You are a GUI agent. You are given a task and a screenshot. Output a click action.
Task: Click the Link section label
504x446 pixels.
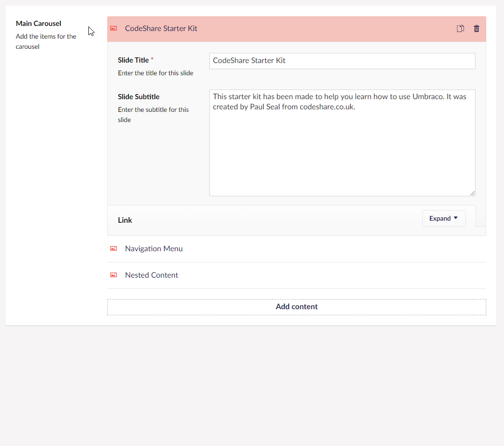pos(124,220)
